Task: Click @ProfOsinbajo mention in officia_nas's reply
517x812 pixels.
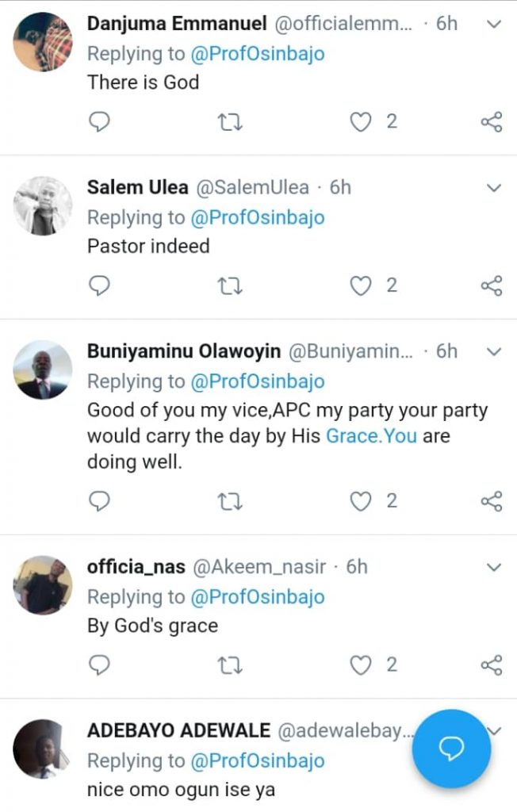Action: tap(258, 596)
